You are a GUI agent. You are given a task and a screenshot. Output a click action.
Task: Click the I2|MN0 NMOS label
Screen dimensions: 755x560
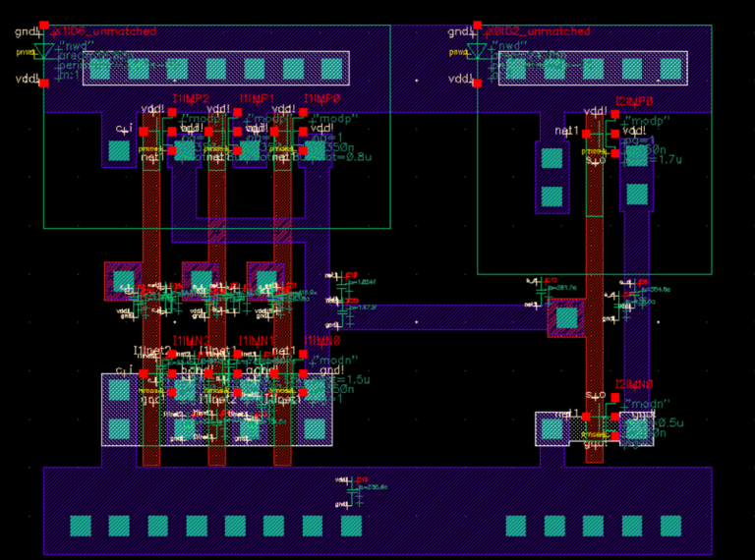coord(634,384)
